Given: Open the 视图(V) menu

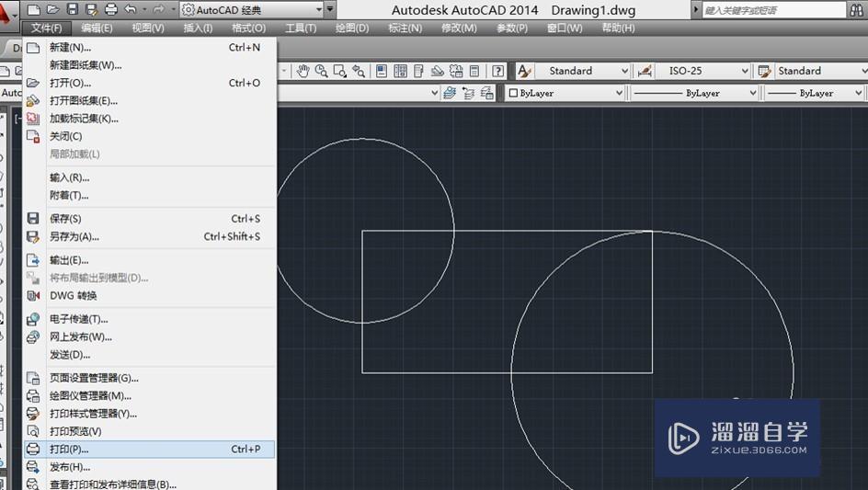Looking at the screenshot, I should [148, 28].
